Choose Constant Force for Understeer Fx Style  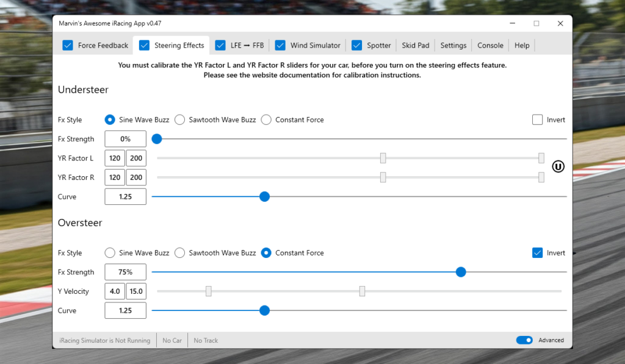click(266, 120)
